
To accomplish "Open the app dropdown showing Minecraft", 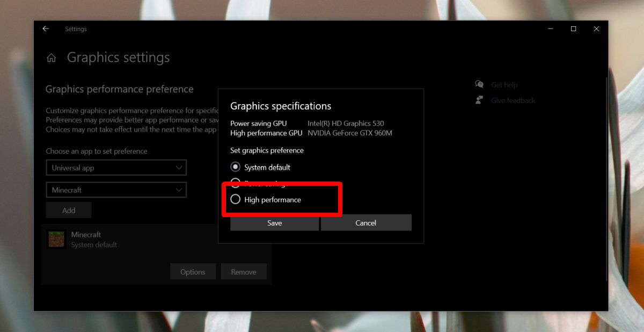I will 116,190.
